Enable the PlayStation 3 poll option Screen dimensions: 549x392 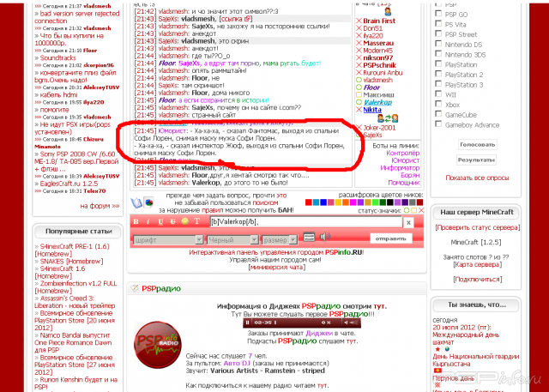tap(438, 85)
